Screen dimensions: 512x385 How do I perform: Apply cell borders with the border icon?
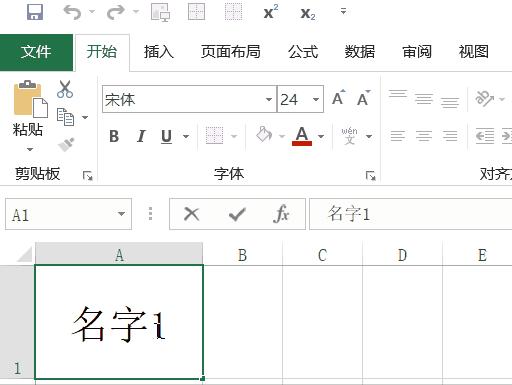(214, 136)
